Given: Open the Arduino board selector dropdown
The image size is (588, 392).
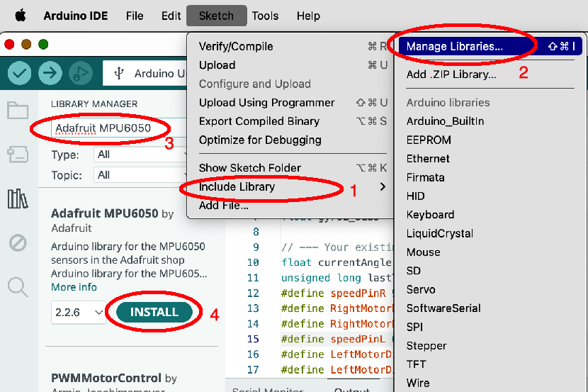Looking at the screenshot, I should [x=145, y=73].
